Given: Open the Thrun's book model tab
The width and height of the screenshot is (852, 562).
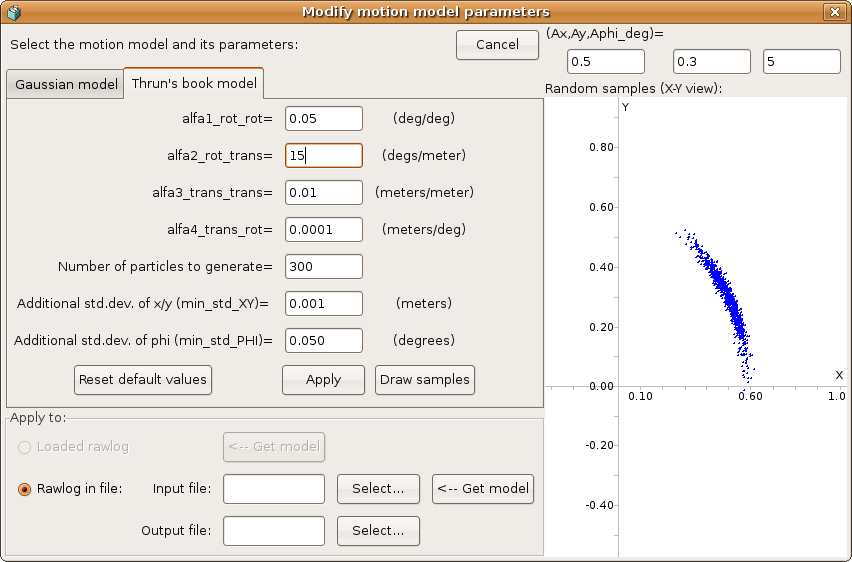Looking at the screenshot, I should (194, 83).
